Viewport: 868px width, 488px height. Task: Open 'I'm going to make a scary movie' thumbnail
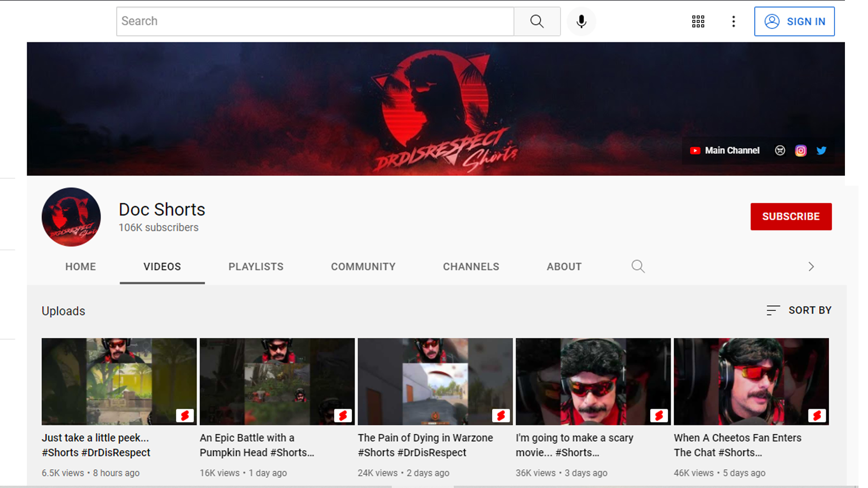click(593, 381)
